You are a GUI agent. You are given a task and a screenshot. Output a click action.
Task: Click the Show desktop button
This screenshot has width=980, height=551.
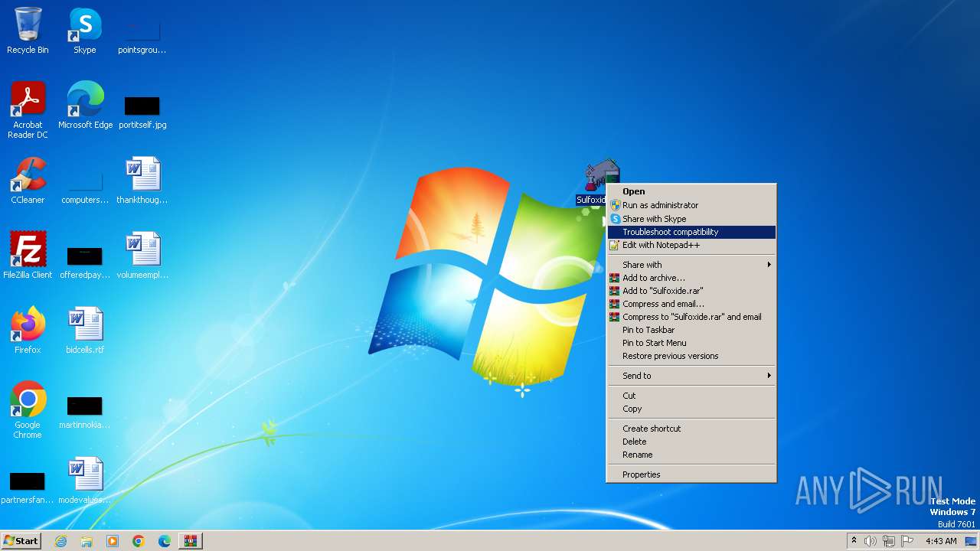972,541
